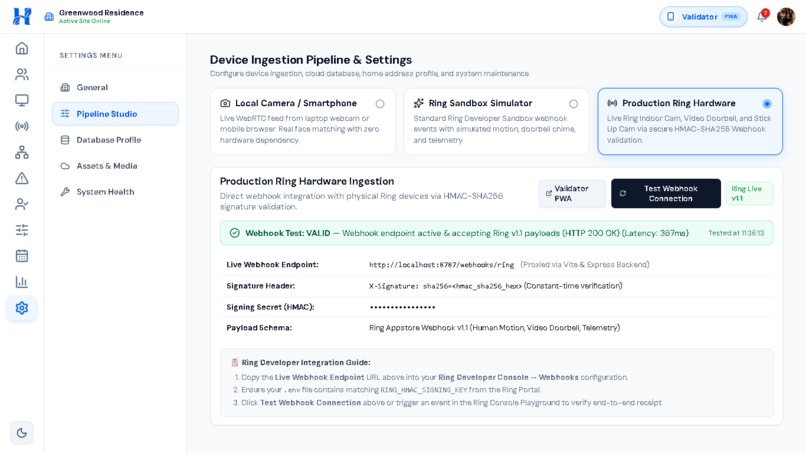Select Ring Sandbox Simulator radio option
The height and width of the screenshot is (453, 806).
(573, 104)
